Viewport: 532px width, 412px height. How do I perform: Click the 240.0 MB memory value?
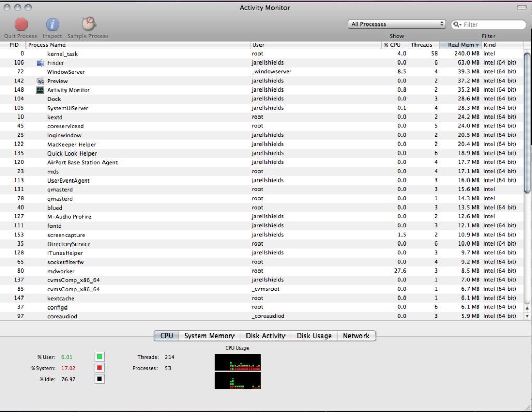point(467,54)
